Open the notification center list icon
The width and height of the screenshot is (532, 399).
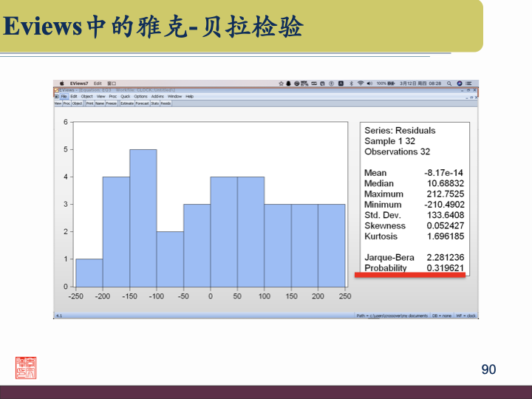[x=469, y=83]
